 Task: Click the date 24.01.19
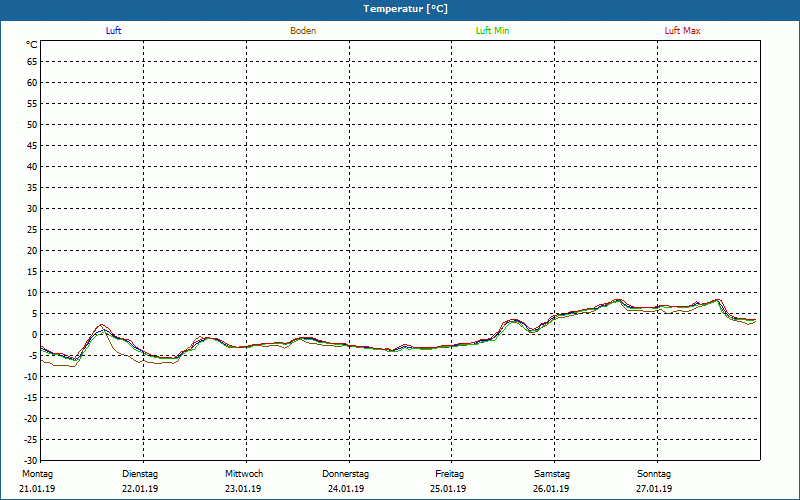click(x=346, y=489)
